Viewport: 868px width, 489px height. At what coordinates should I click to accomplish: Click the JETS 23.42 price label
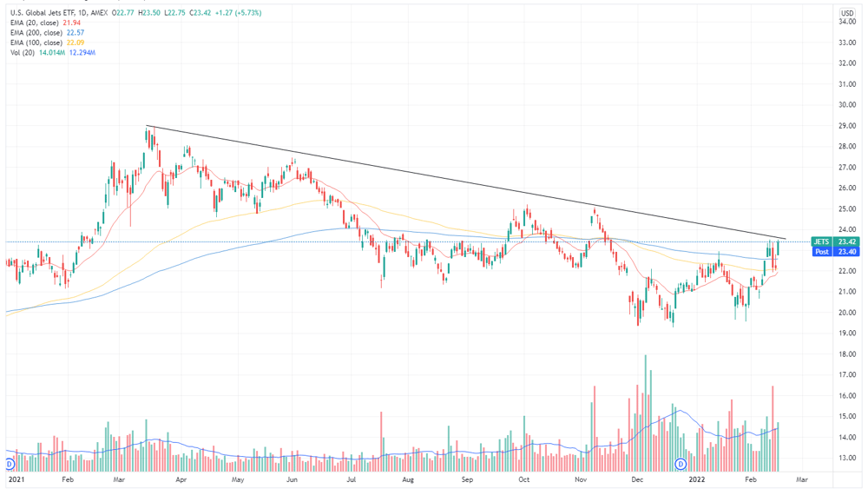835,241
